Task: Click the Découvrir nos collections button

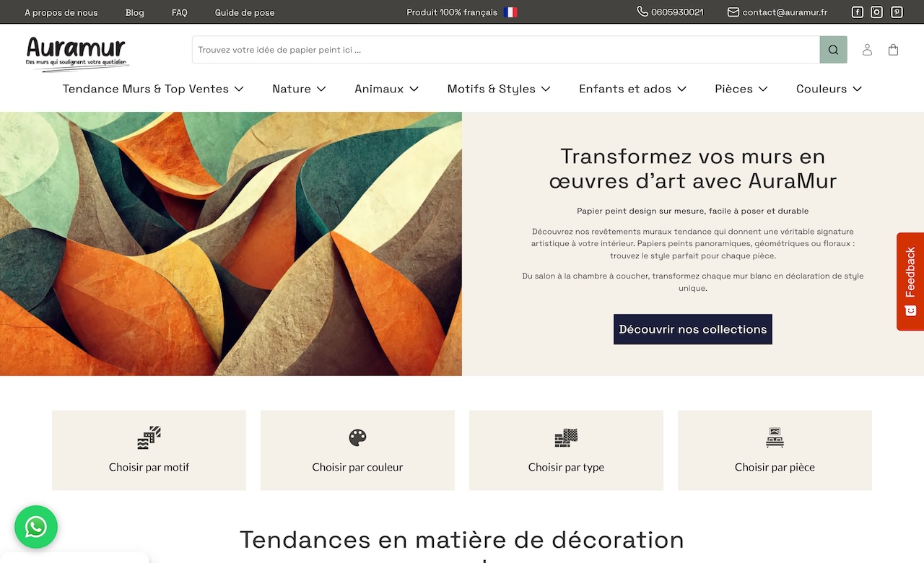Action: 692,329
